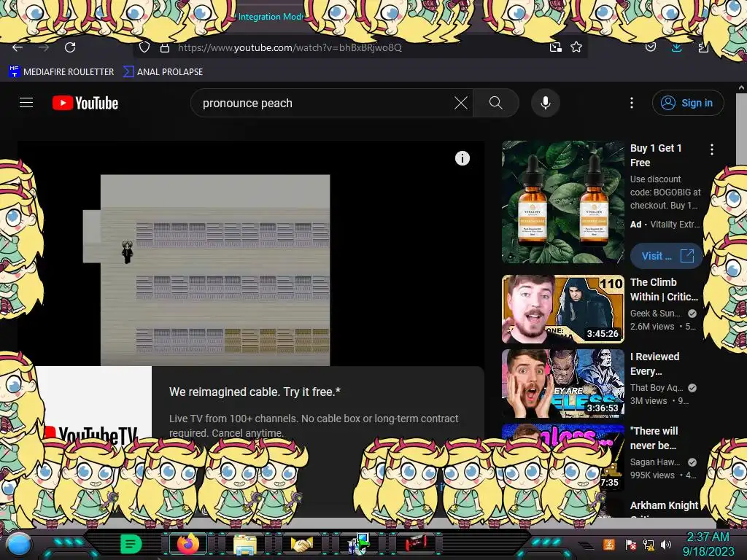
Task: Open File Explorer from the taskbar
Action: coord(245,545)
